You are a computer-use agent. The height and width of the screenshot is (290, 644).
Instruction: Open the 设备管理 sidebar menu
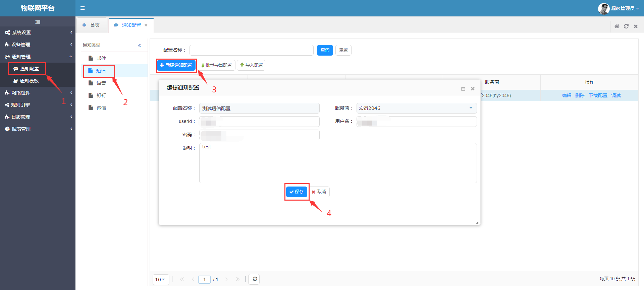point(38,45)
